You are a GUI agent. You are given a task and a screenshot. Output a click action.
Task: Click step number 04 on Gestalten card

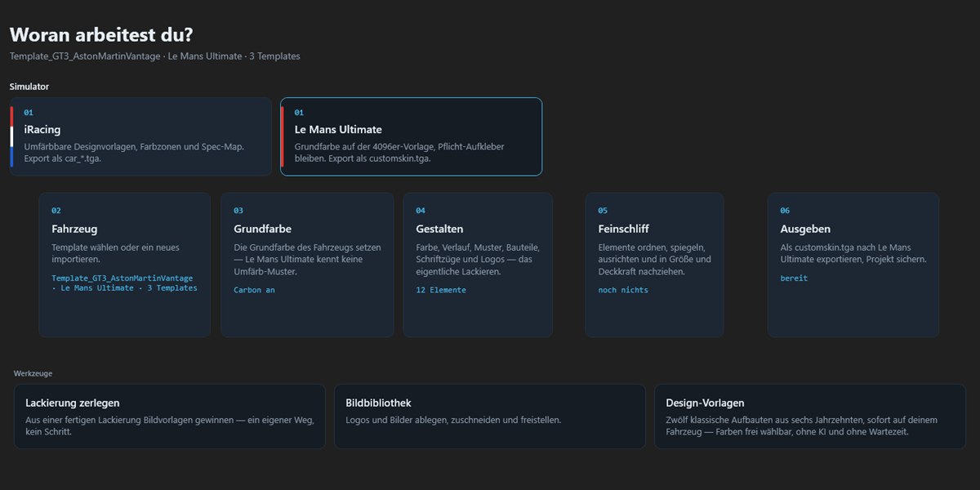pyautogui.click(x=421, y=211)
